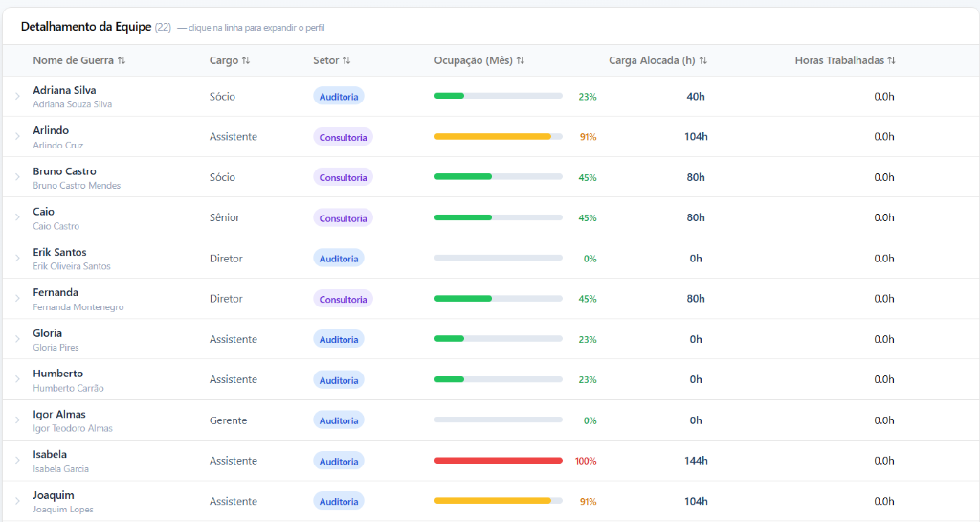This screenshot has height=522, width=980.
Task: Click Ocupação (Mês) column header label
Action: [x=473, y=60]
